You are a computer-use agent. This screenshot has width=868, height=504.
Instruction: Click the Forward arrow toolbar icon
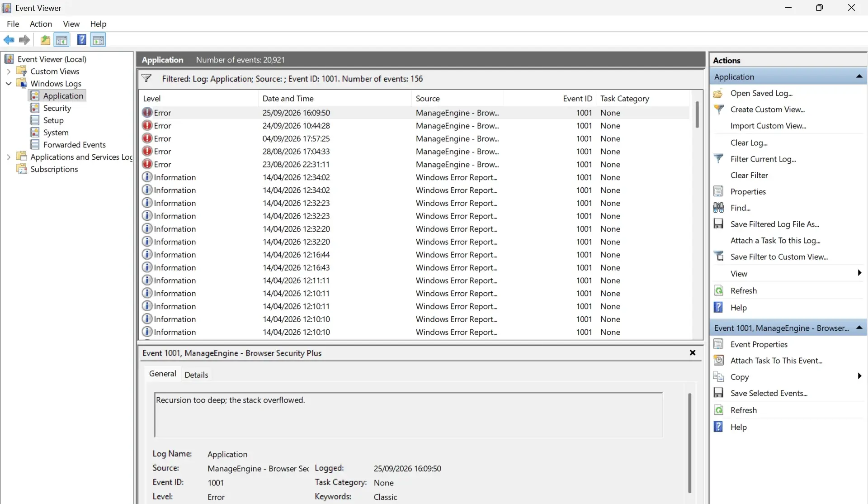(x=24, y=40)
